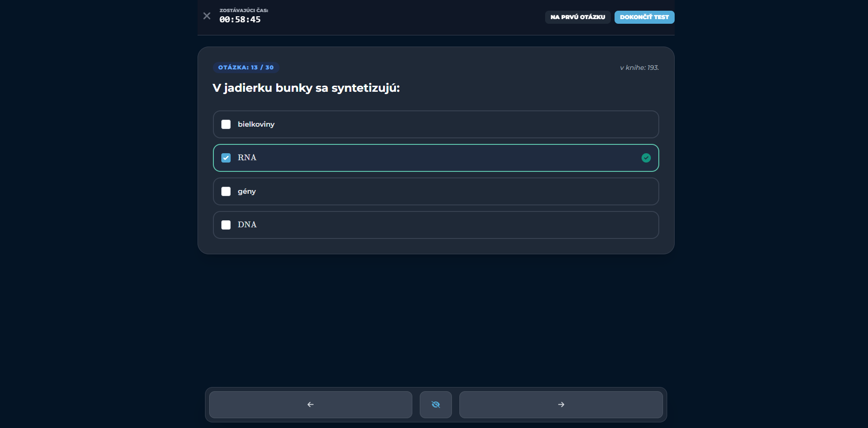Click the DOKONČIŤ TEST button
The width and height of the screenshot is (868, 428).
click(644, 17)
